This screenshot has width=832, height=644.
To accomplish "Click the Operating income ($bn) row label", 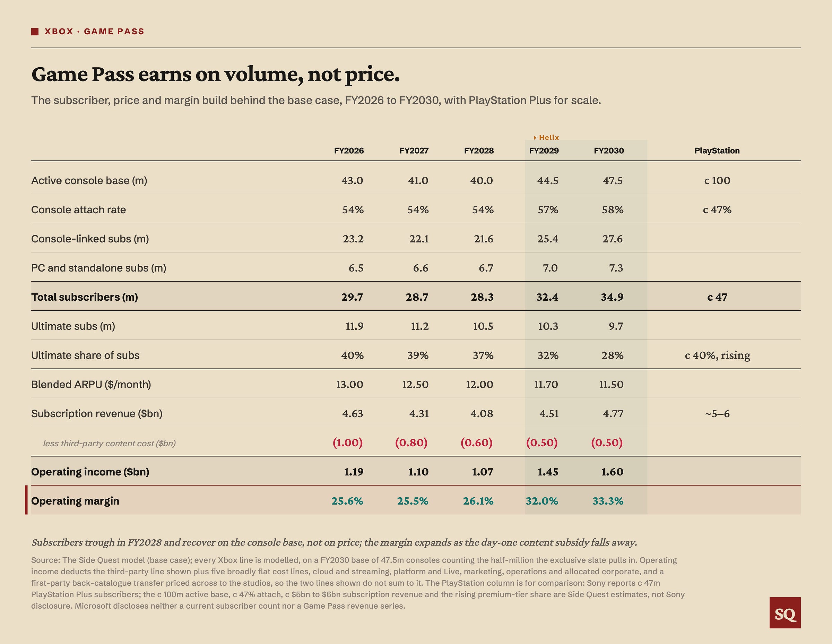I will click(x=90, y=472).
